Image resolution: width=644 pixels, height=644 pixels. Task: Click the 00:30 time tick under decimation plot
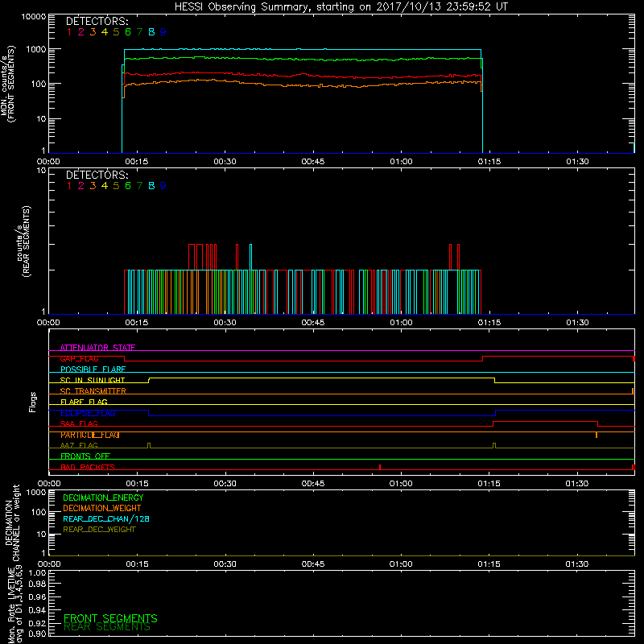pos(225,564)
